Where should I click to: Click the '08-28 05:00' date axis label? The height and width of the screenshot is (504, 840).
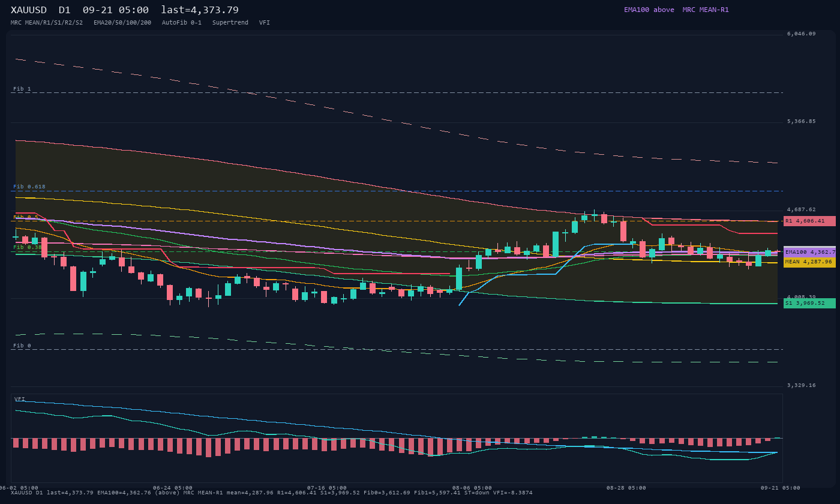(x=626, y=488)
